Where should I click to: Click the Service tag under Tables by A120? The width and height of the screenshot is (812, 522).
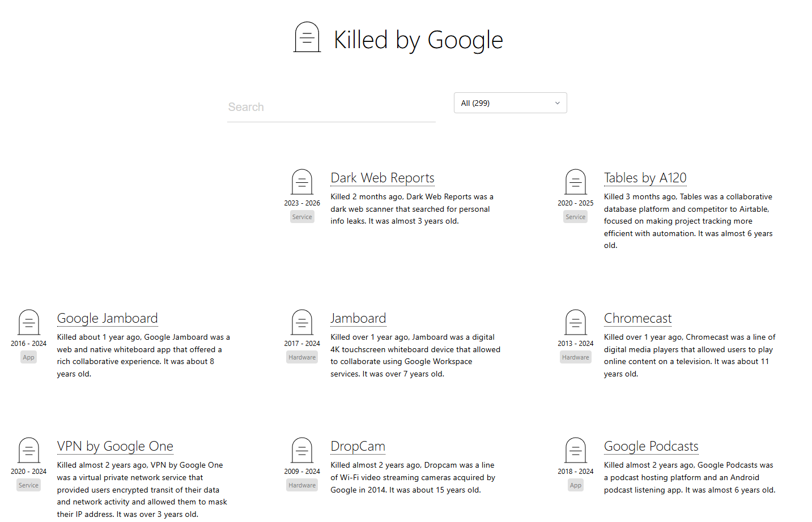pos(575,217)
